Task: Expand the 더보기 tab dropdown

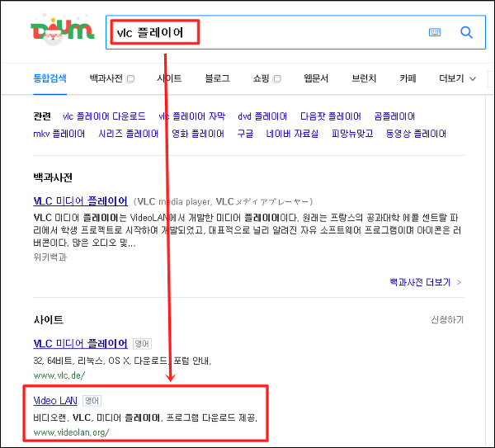Action: point(457,78)
